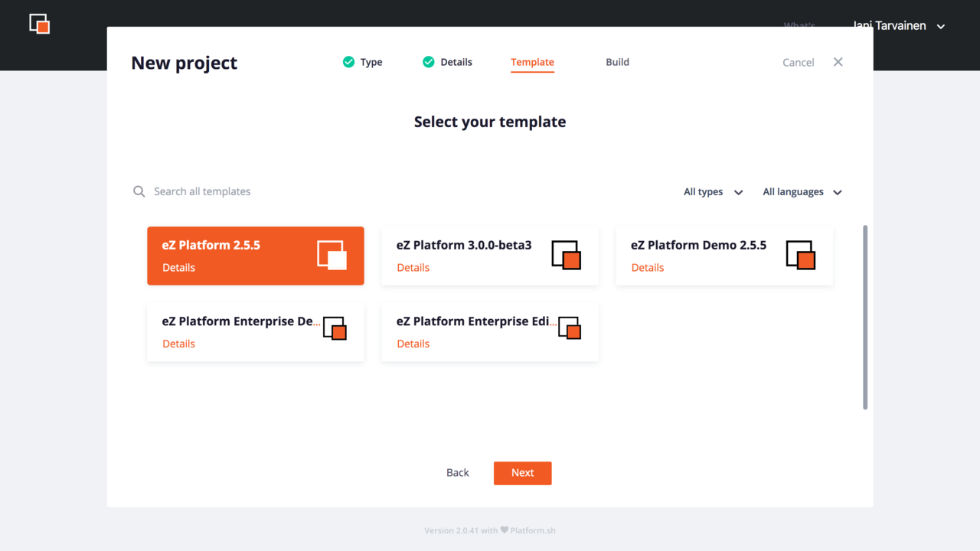
Task: Open Details for eZ Platform Enterprise De…
Action: click(x=178, y=344)
